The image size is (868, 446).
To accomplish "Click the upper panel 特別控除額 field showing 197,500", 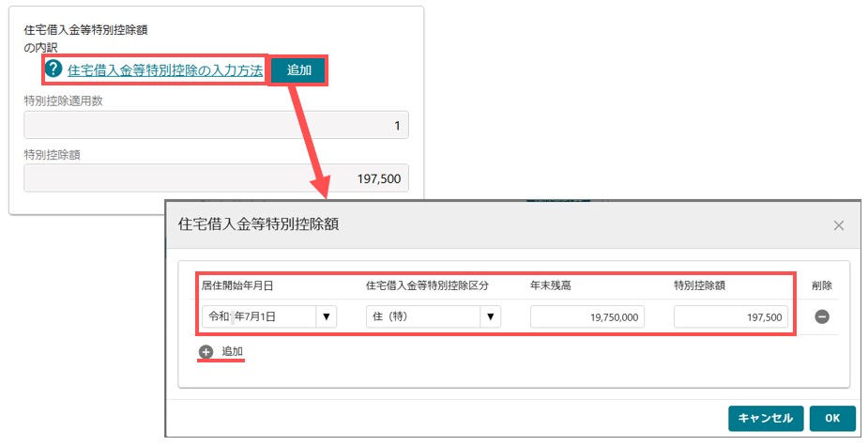I will [216, 177].
